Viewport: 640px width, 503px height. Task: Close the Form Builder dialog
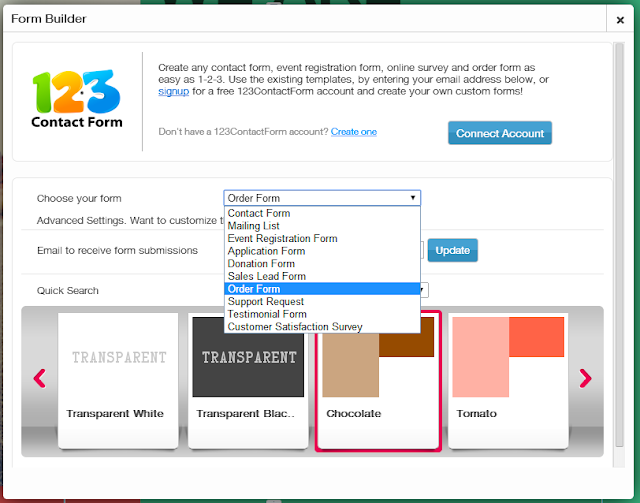(620, 19)
